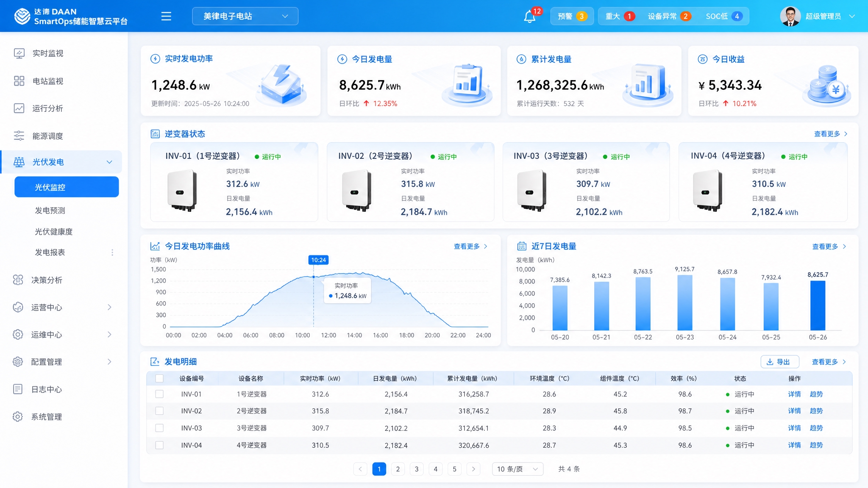Toggle the select-all table header checkbox

point(159,378)
